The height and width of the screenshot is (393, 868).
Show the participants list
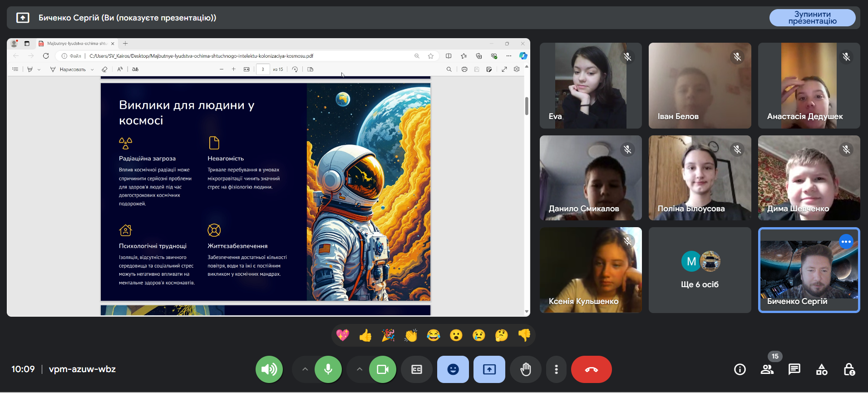click(767, 369)
